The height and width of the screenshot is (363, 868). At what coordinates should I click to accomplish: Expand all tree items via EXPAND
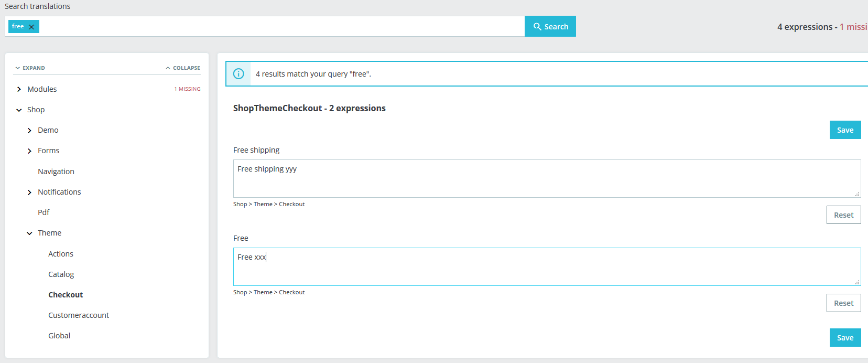click(30, 68)
